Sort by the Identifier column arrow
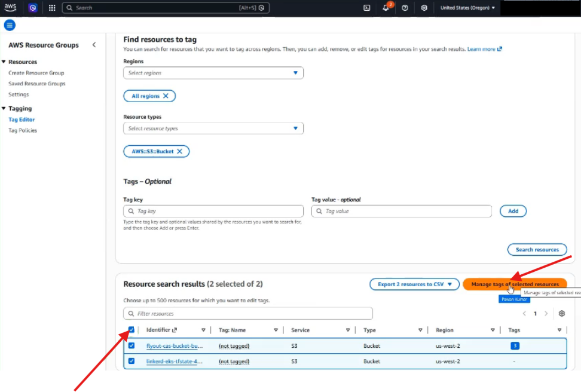The height and width of the screenshot is (392, 581). tap(203, 330)
